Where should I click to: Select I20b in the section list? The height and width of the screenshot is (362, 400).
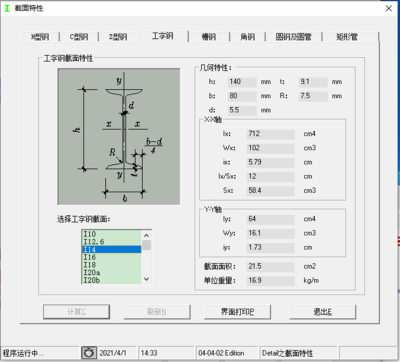(x=112, y=280)
